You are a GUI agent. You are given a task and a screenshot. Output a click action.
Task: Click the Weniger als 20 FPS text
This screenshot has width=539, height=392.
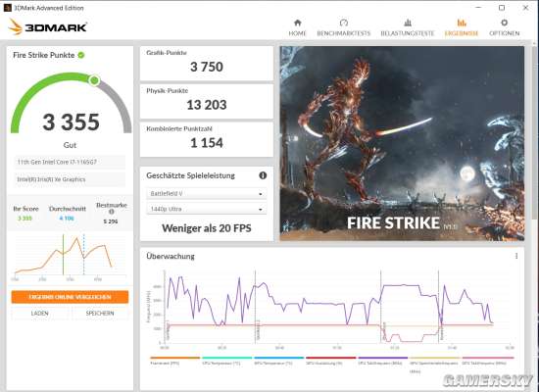coord(207,228)
